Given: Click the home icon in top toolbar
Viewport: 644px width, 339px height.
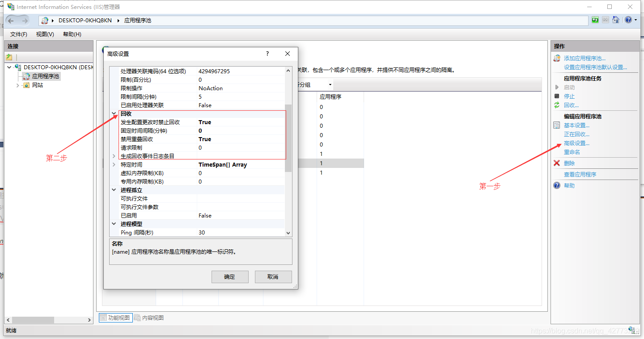Looking at the screenshot, I should click(x=616, y=20).
